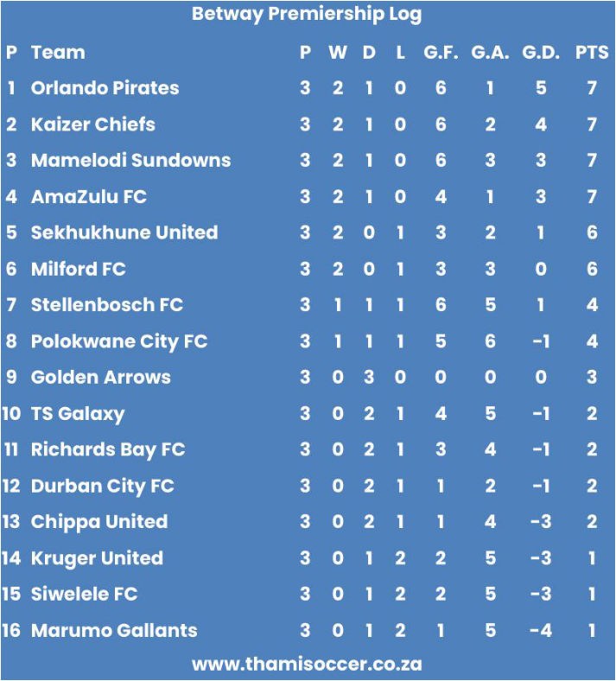Select Golden Arrows row name
This screenshot has width=616, height=681.
(101, 378)
